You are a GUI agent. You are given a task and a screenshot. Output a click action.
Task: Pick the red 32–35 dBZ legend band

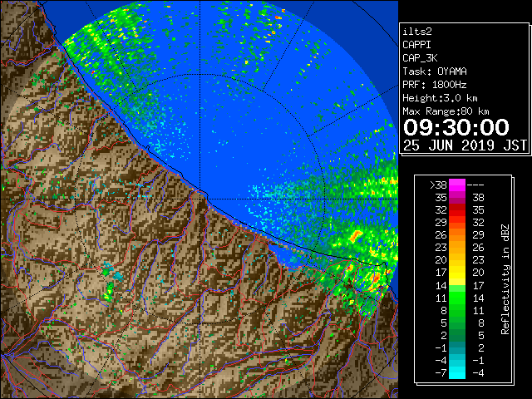click(x=457, y=210)
